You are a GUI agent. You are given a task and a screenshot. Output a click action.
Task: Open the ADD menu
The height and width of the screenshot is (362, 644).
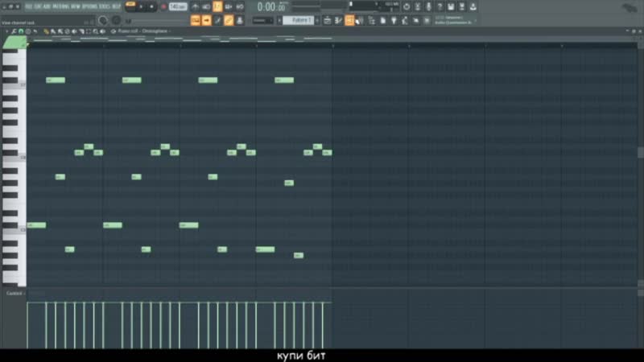(46, 6)
